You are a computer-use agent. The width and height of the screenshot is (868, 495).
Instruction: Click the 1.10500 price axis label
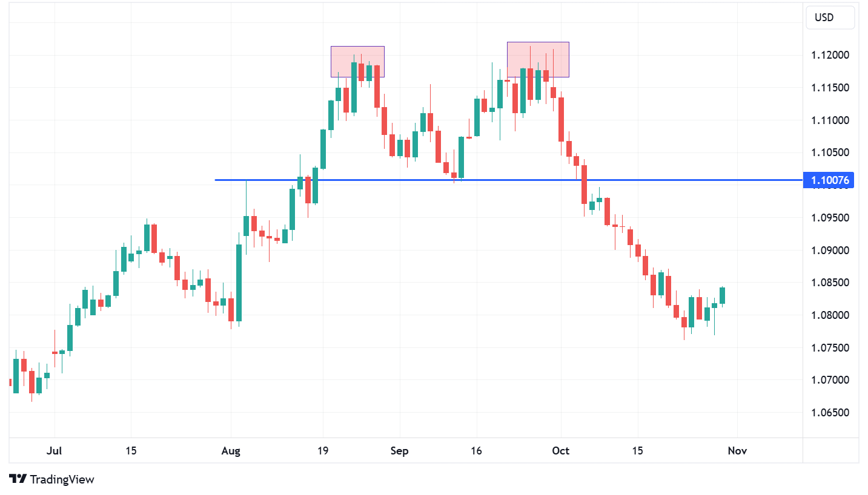pos(830,152)
